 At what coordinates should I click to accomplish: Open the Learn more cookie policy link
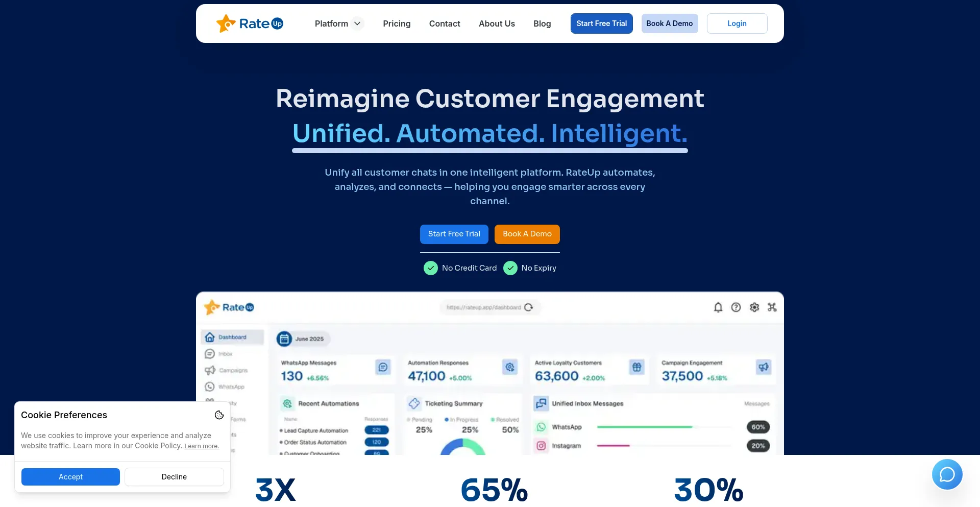[x=202, y=446]
